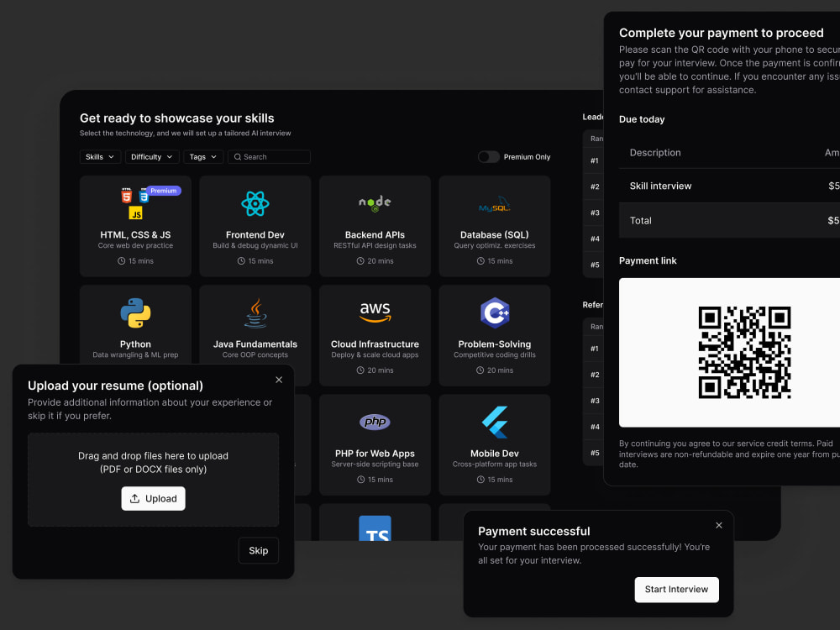Viewport: 840px width, 630px height.
Task: Select the Java Fundamentals title
Action: pyautogui.click(x=255, y=344)
